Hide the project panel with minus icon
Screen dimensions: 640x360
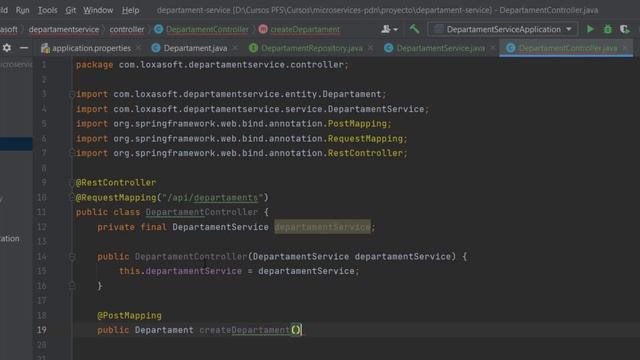coord(24,48)
